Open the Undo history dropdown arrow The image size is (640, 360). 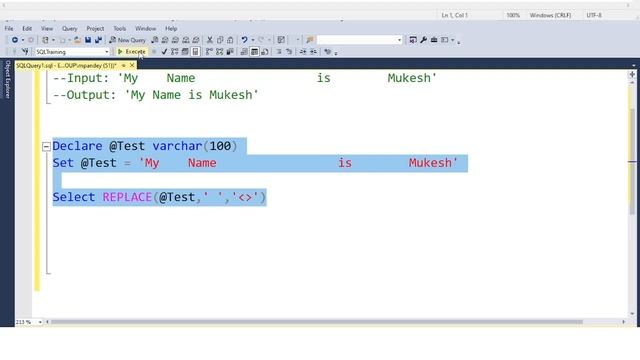(253, 40)
